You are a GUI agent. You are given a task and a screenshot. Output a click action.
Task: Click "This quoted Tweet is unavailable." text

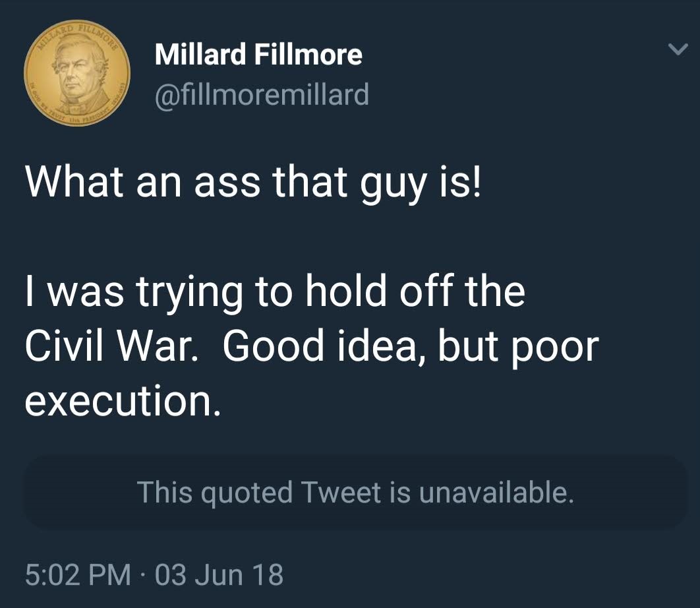tap(355, 493)
